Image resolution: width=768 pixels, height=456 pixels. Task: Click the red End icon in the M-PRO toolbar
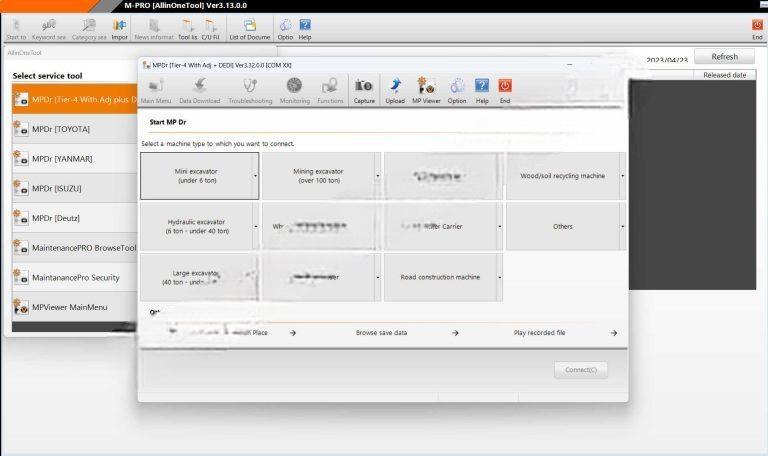coord(757,30)
